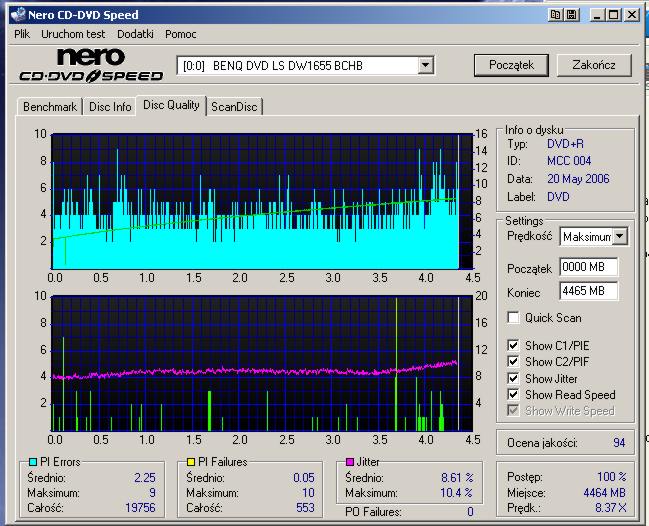Click the PI Errors Maksimum value 9
Viewport: 649px width, 526px height.
(152, 493)
